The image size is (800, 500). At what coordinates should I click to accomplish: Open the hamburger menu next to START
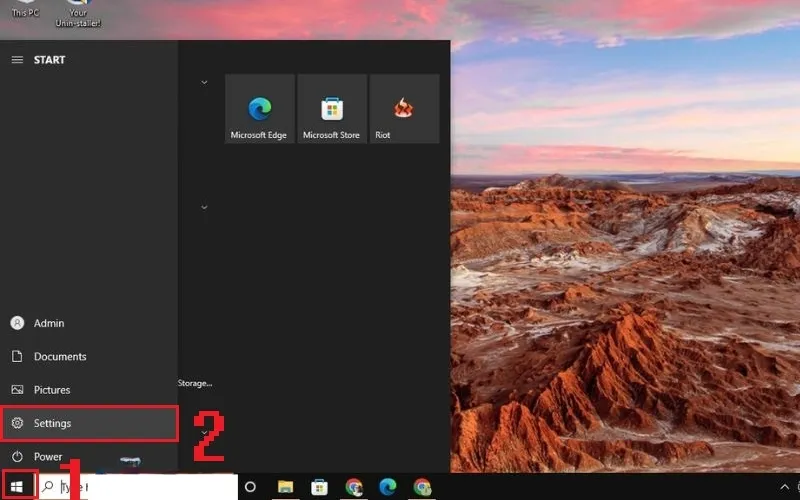17,60
